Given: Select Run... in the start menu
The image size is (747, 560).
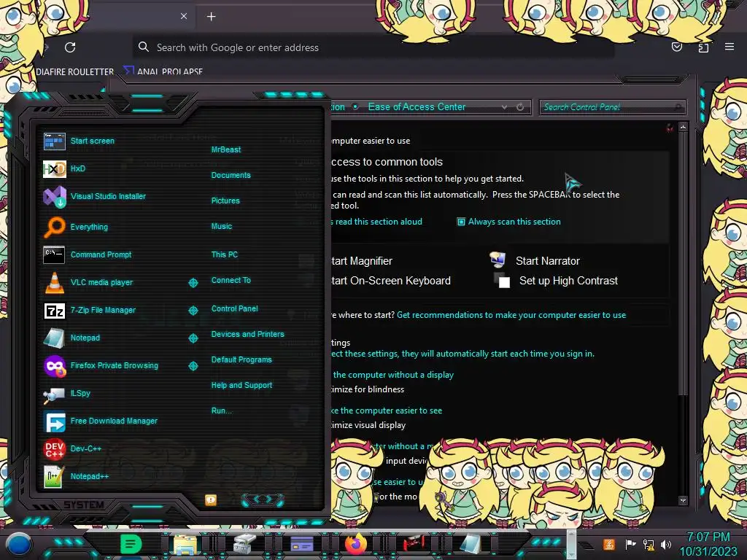Looking at the screenshot, I should 222,411.
